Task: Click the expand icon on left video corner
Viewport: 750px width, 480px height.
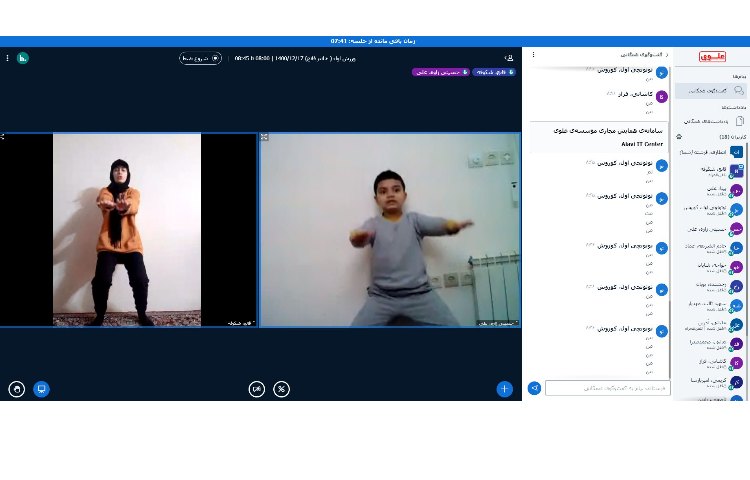Action: coord(3,137)
